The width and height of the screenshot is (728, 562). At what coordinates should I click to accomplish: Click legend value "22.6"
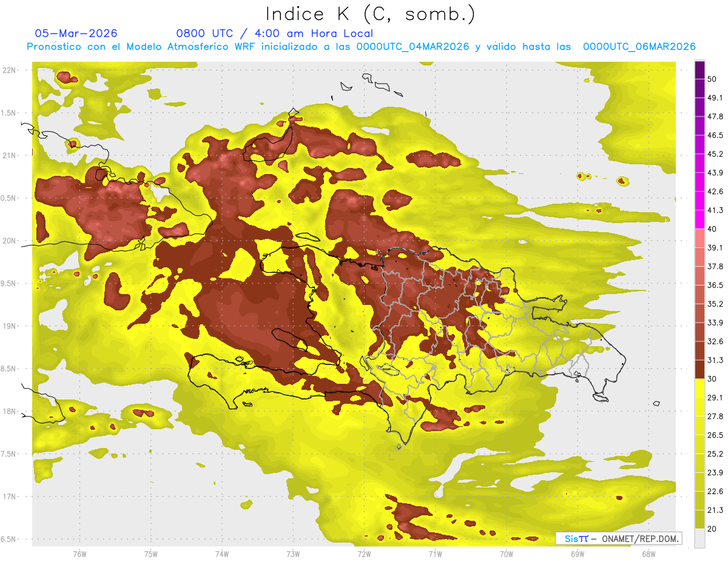715,491
